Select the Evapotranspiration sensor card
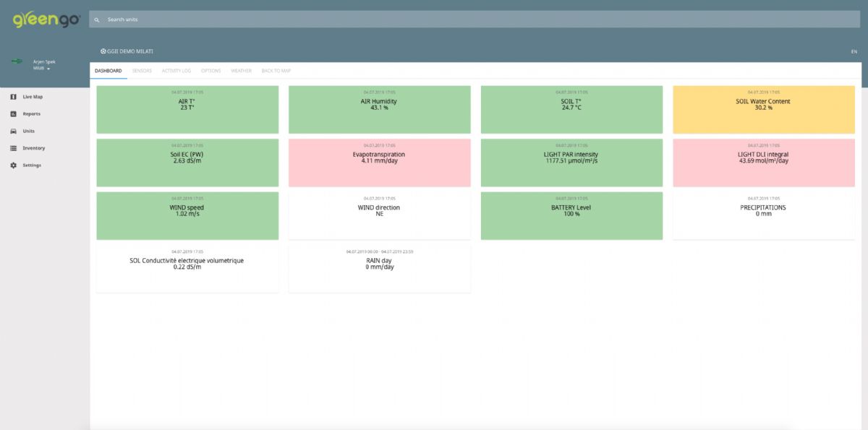Image resolution: width=868 pixels, height=430 pixels. (379, 163)
